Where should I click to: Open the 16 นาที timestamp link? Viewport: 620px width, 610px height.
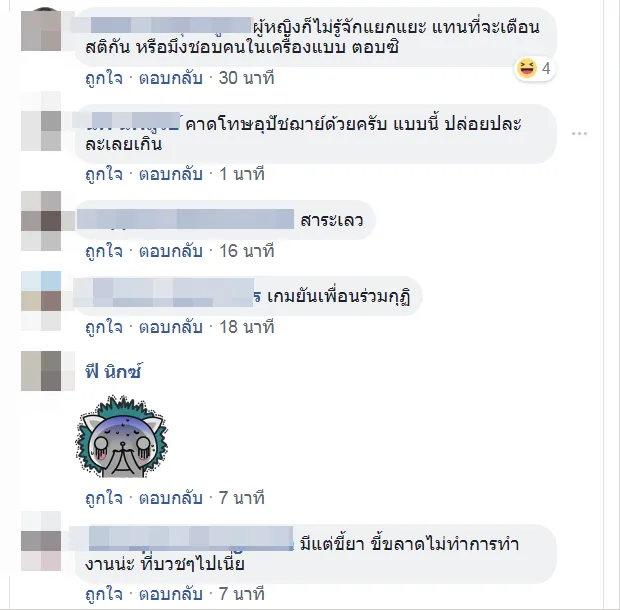coord(246,251)
